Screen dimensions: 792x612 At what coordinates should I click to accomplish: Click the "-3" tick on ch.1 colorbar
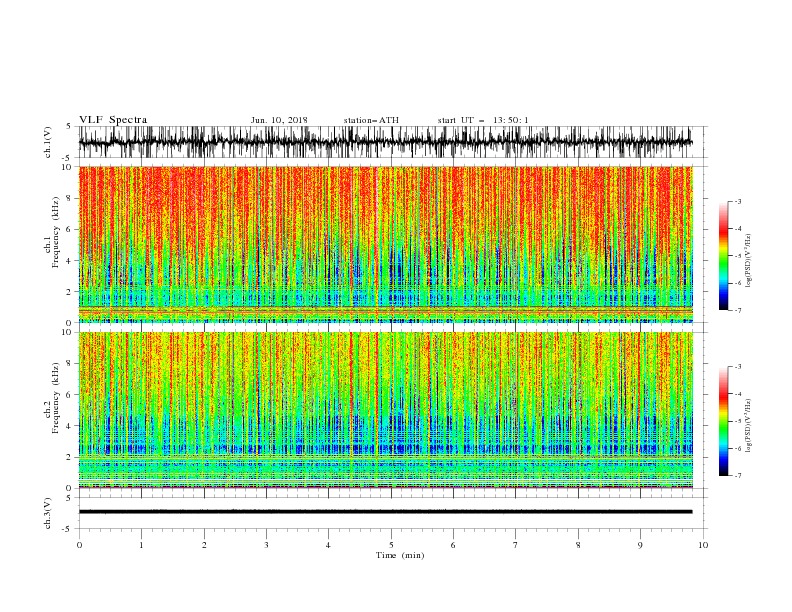tap(737, 201)
